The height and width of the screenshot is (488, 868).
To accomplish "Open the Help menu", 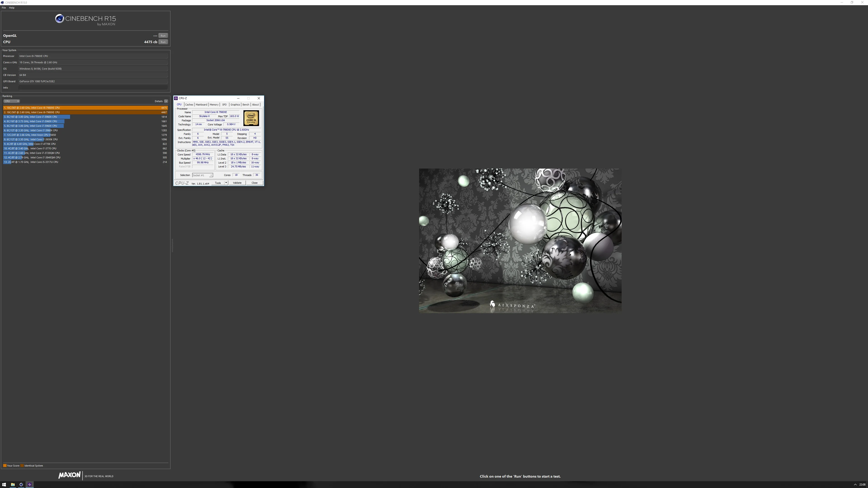I will point(12,8).
